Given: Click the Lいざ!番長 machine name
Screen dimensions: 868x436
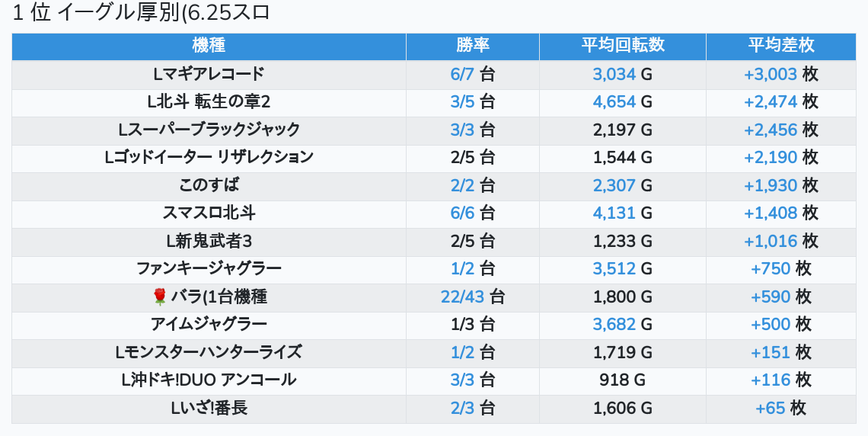Looking at the screenshot, I should pos(209,408).
